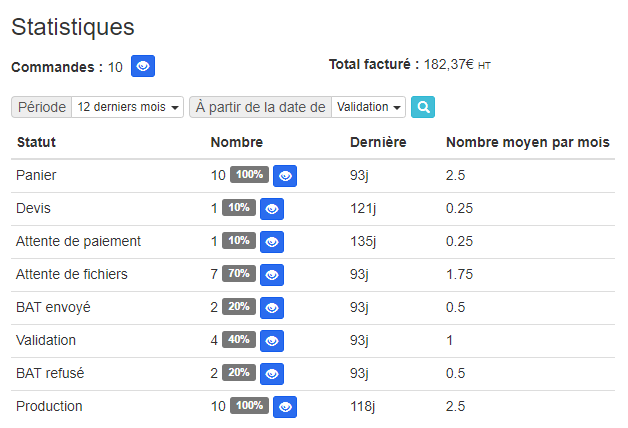Click the À partir de la date de label
The image size is (628, 428).
(x=260, y=107)
